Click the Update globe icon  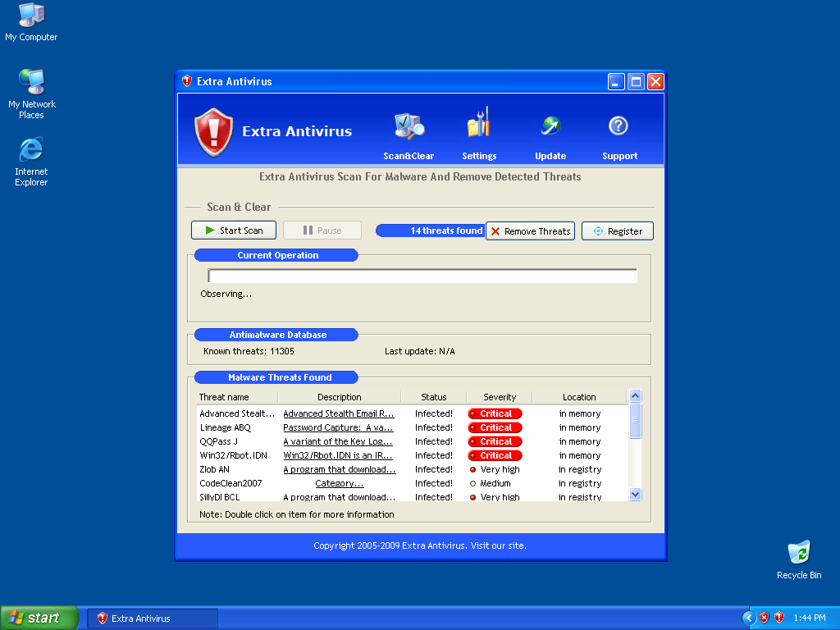point(550,126)
